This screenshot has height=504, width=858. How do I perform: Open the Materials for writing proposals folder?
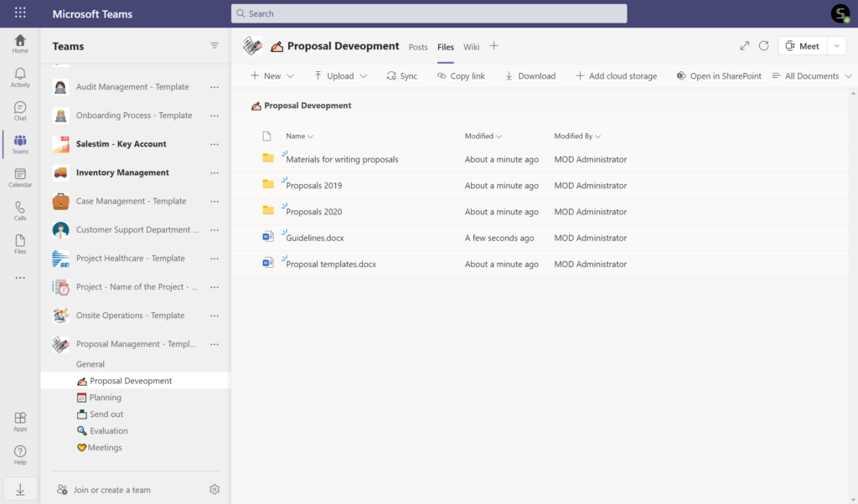point(342,160)
